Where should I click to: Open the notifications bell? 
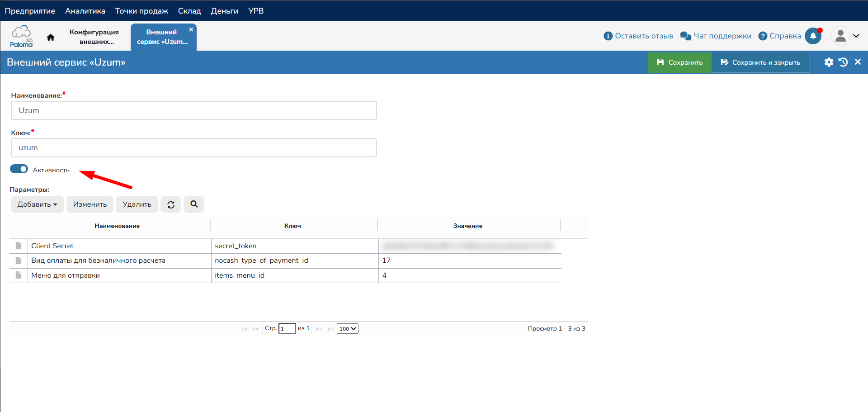(813, 36)
